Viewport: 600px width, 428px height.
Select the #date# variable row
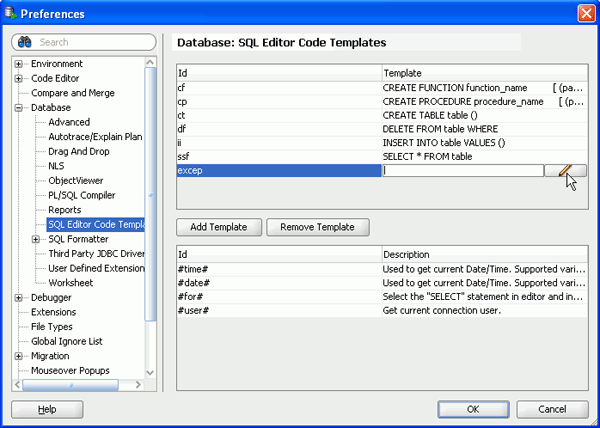coord(382,283)
